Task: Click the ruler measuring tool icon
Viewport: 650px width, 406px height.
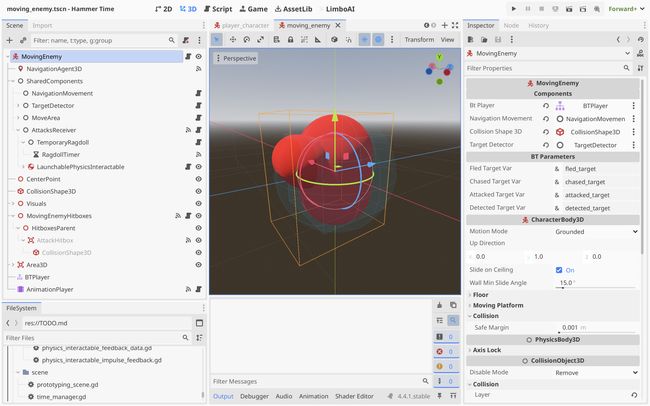Action: (x=318, y=39)
